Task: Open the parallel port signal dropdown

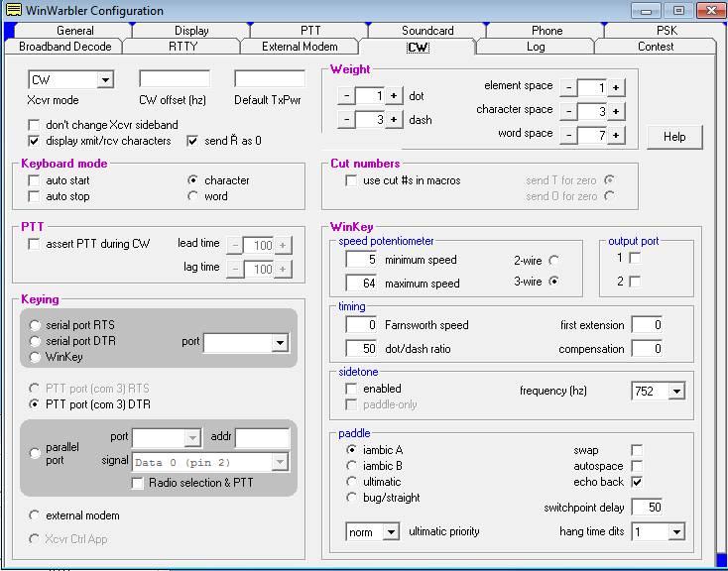Action: 280,462
